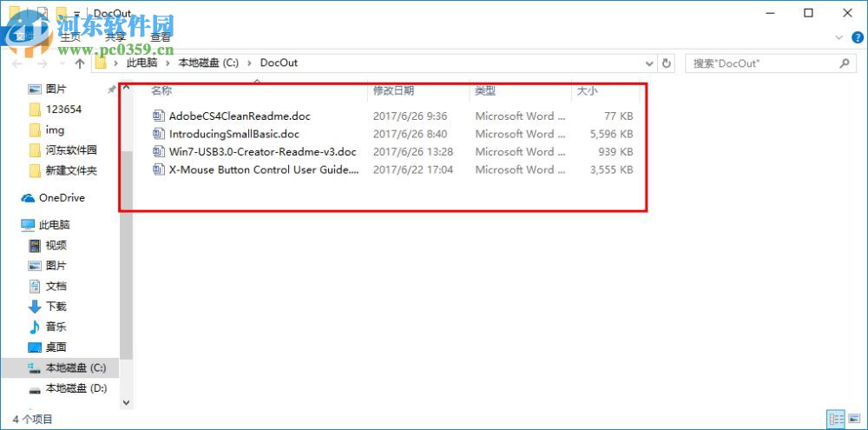
Task: Click the navigation pane scrollbar thumb
Action: pos(126,255)
